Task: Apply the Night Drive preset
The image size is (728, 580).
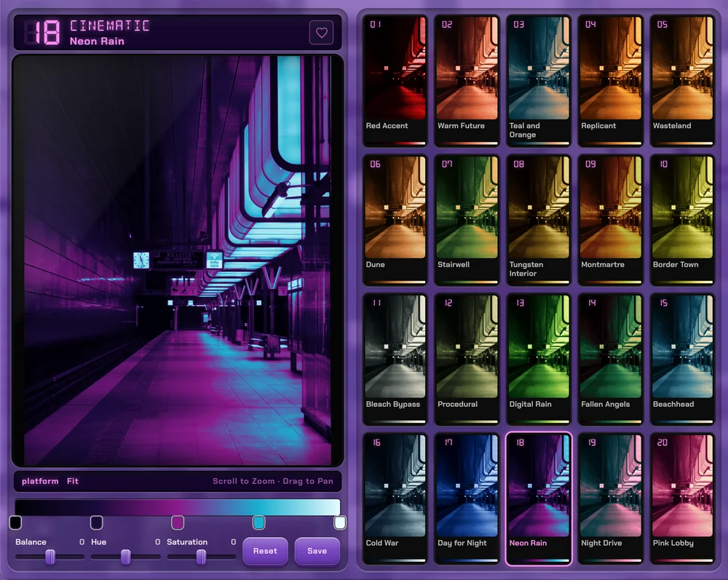Action: click(x=610, y=498)
